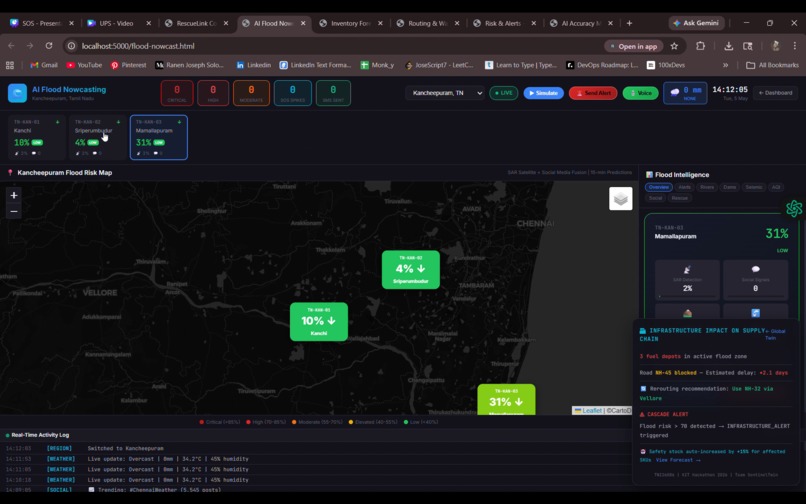Viewport: 806px width, 504px height.
Task: Toggle the LIVE mode indicator
Action: pos(503,93)
